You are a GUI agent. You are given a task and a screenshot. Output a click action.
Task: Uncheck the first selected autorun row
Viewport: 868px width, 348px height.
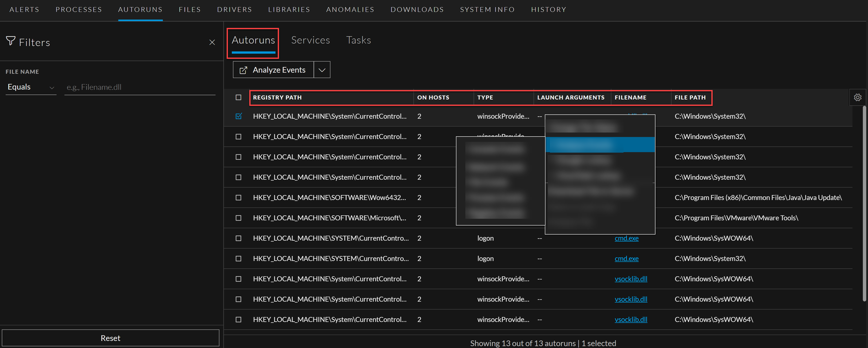click(238, 116)
